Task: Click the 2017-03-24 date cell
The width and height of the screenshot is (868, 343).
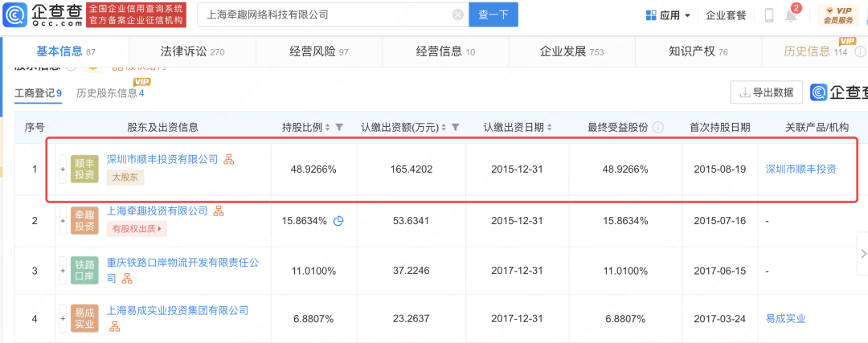Action: coord(719,319)
